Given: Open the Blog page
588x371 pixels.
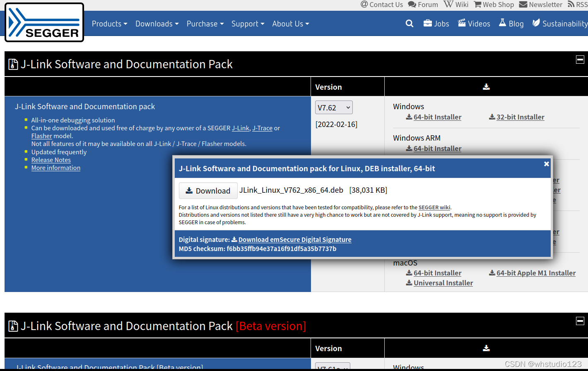Looking at the screenshot, I should click(x=511, y=24).
